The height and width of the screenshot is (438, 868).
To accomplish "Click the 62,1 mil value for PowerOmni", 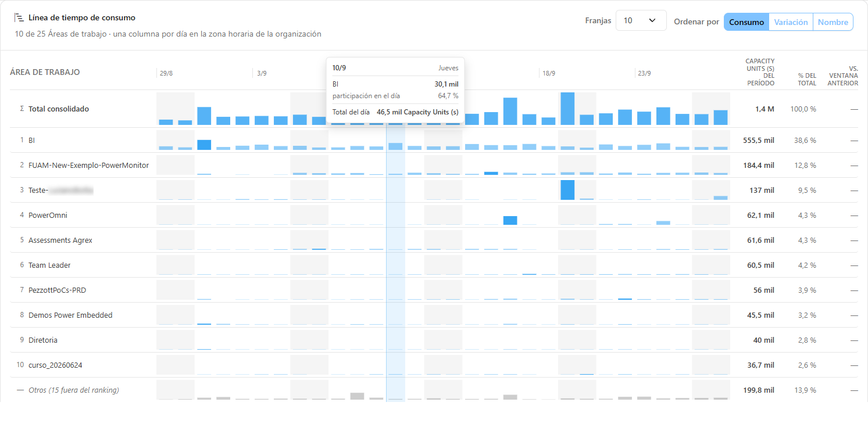I will [760, 216].
